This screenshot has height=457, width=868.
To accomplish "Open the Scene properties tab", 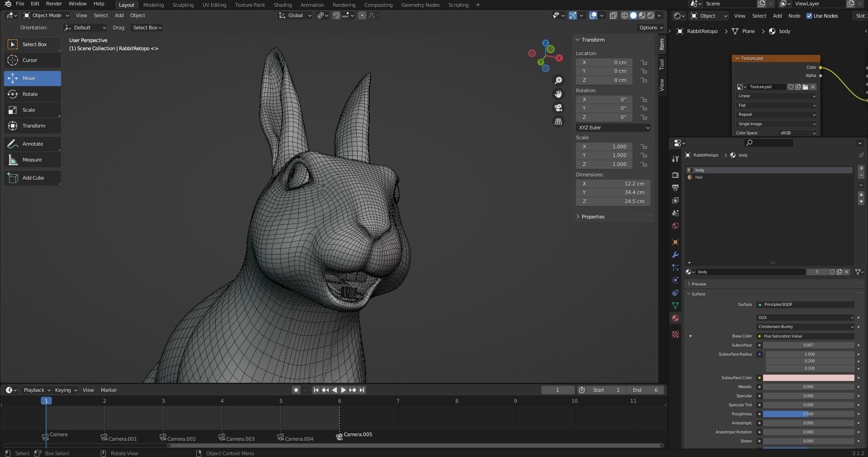I will (x=675, y=213).
